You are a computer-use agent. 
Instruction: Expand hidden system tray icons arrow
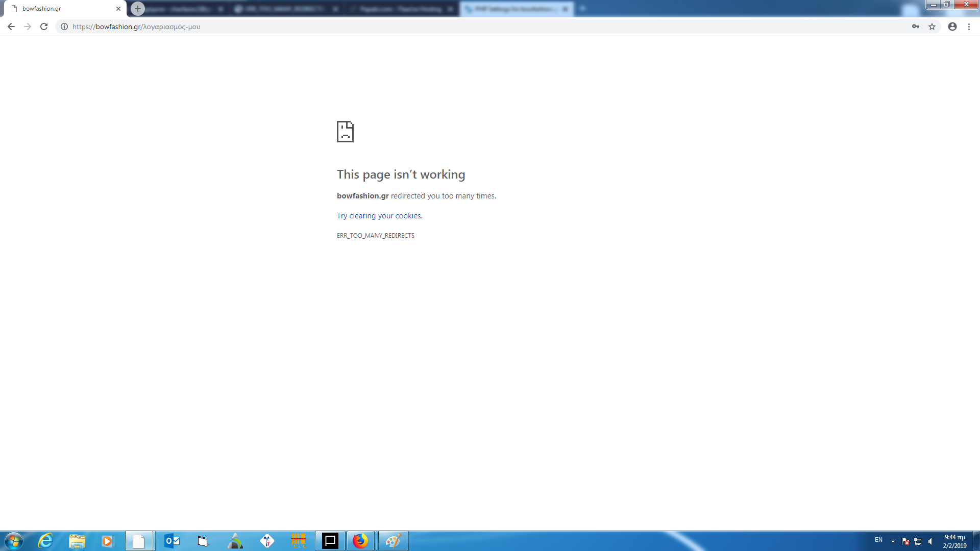pyautogui.click(x=893, y=541)
